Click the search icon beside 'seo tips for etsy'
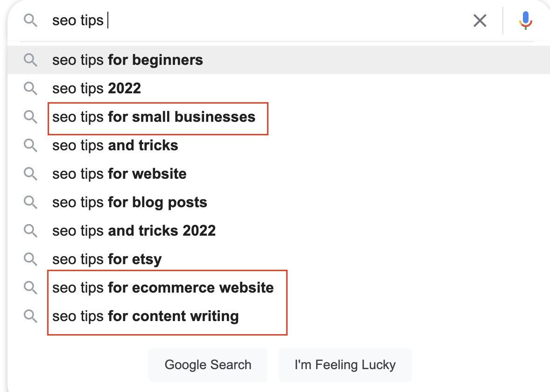 31,259
